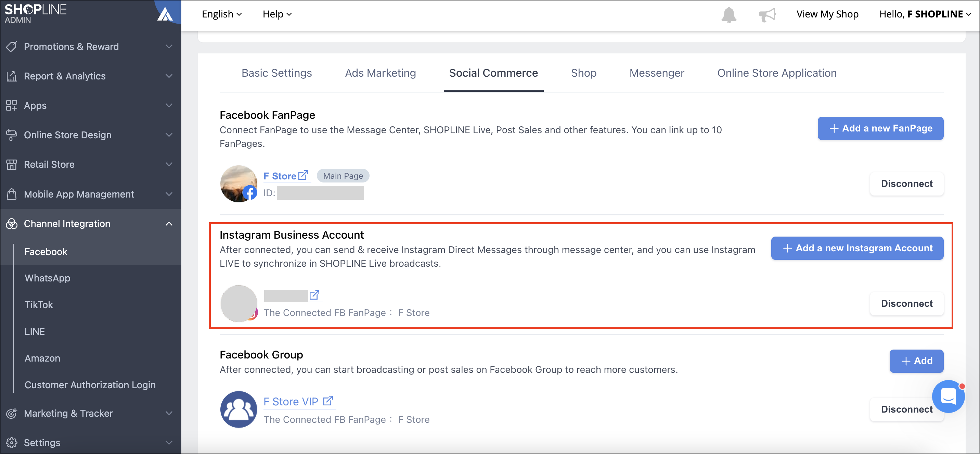Open the Help dropdown
The image size is (980, 454).
tap(277, 14)
